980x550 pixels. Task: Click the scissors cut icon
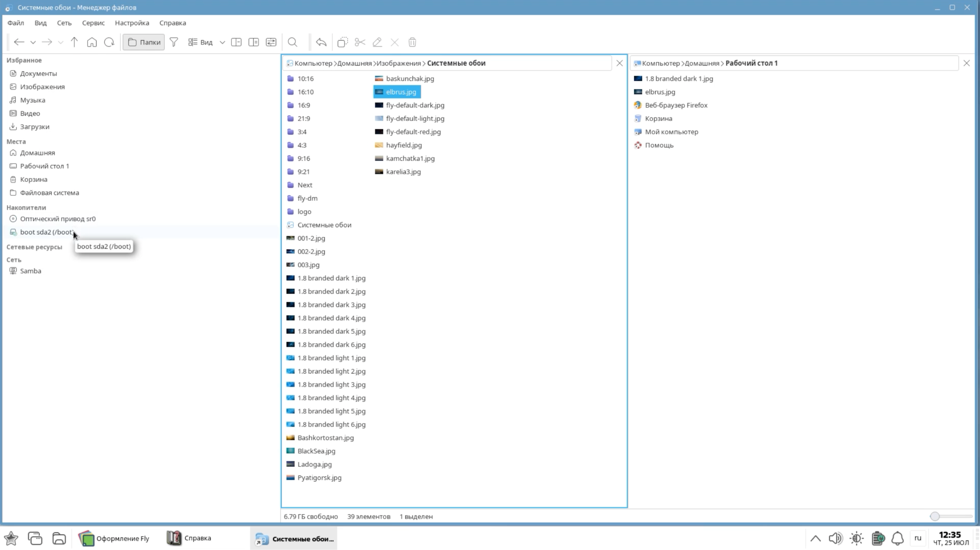click(360, 42)
